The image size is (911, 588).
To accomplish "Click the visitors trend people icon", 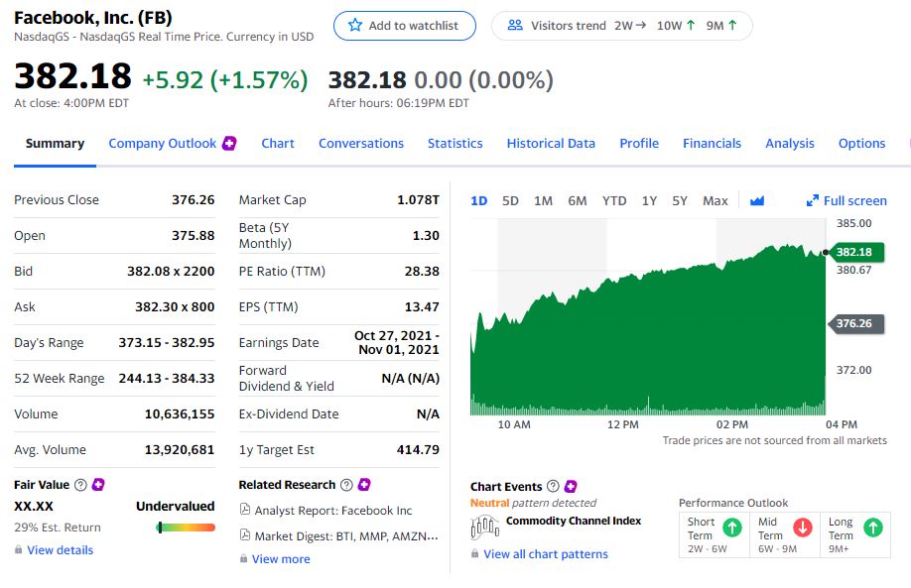I will [515, 25].
